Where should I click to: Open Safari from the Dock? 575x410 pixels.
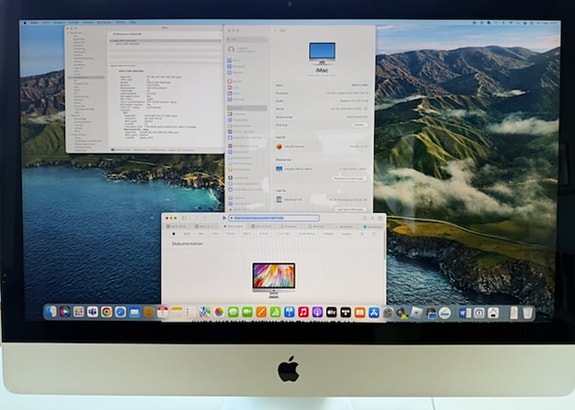120,312
